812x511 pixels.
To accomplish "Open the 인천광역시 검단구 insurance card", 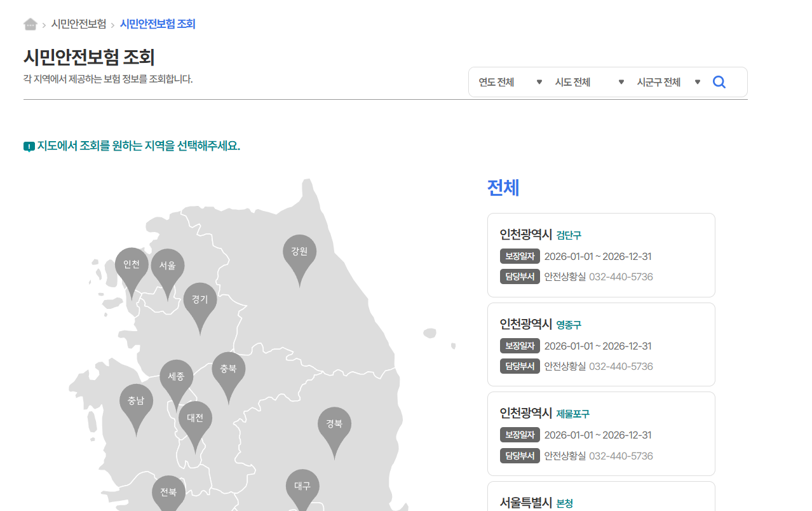I will (x=601, y=255).
